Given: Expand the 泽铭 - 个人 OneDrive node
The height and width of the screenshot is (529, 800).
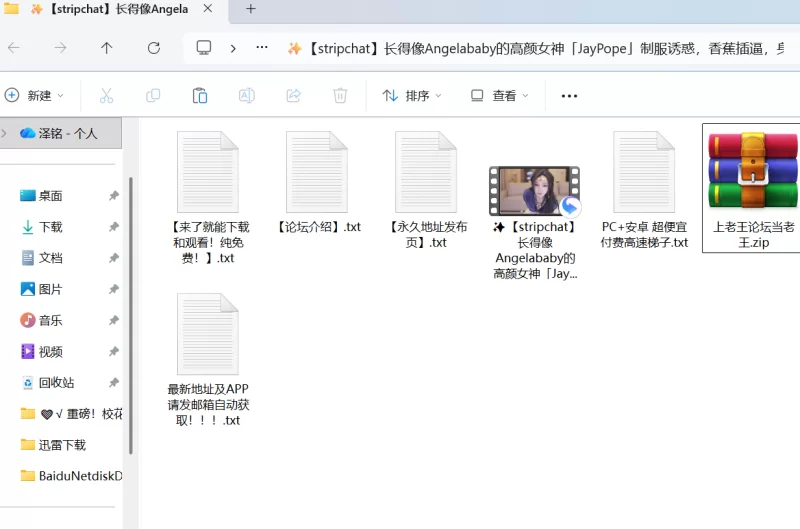Looking at the screenshot, I should (x=6, y=133).
